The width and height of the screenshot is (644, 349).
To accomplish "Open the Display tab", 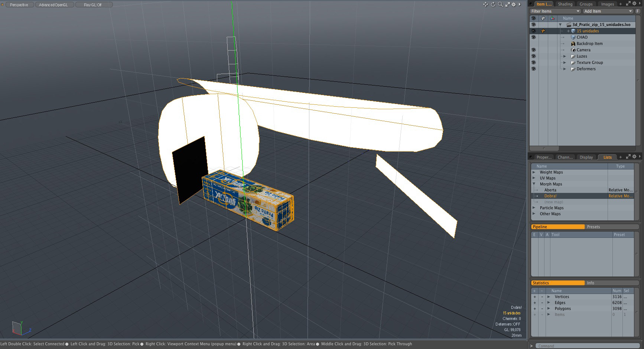I will 586,157.
